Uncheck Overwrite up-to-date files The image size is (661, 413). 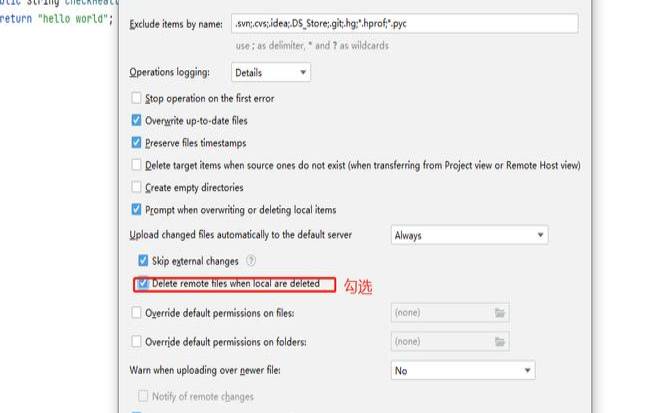pos(136,120)
